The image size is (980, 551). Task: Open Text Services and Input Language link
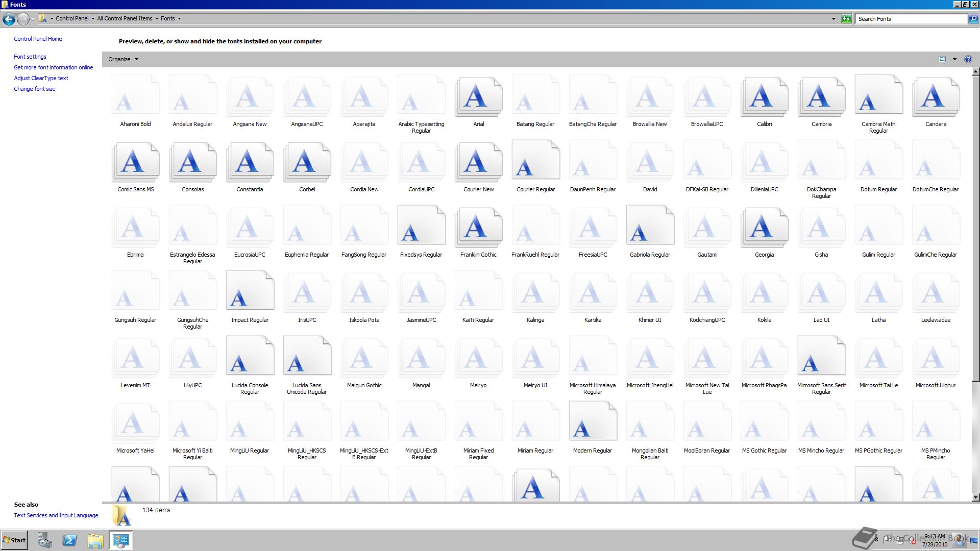[56, 515]
